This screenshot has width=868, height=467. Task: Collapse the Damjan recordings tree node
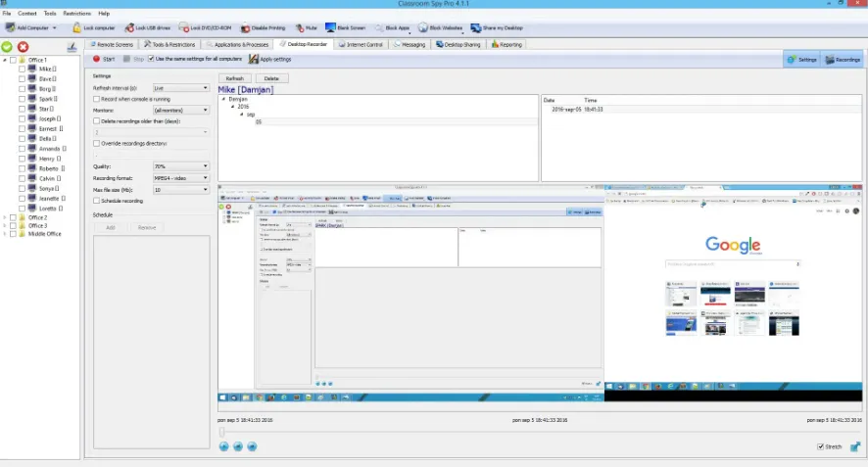click(223, 99)
